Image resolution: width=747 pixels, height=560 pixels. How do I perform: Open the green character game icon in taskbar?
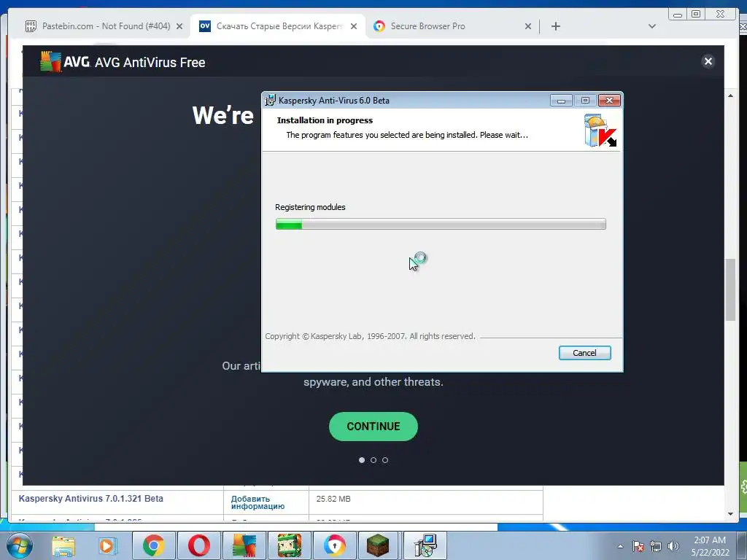pos(289,545)
